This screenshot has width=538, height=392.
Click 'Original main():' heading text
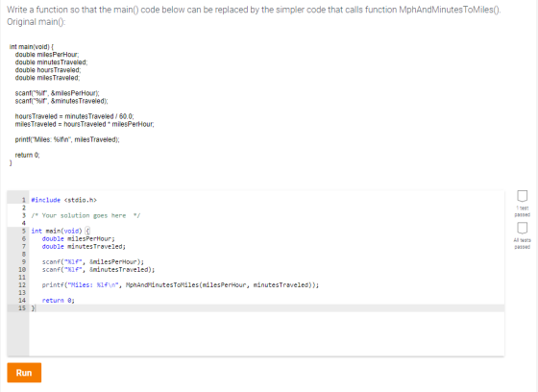pos(37,22)
